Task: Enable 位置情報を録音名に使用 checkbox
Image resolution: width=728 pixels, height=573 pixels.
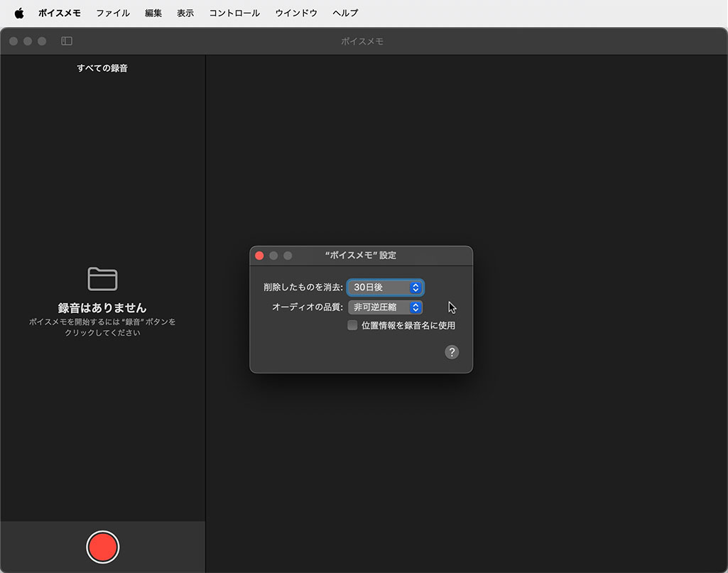Action: tap(352, 325)
